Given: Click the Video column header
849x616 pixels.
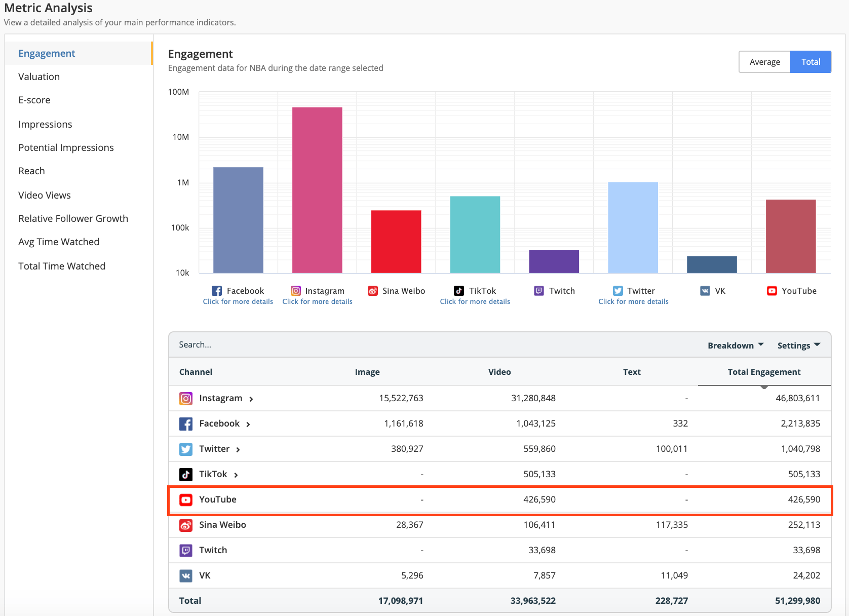Looking at the screenshot, I should [x=499, y=372].
